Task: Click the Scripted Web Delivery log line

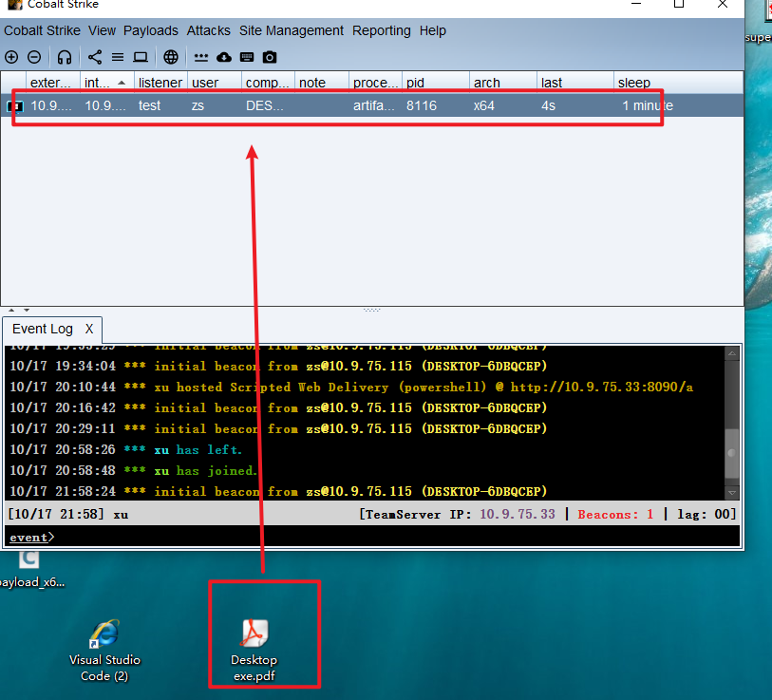Action: coord(351,388)
